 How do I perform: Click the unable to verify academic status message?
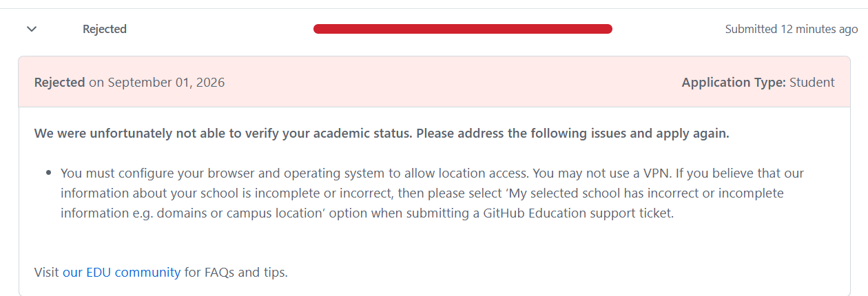point(382,134)
